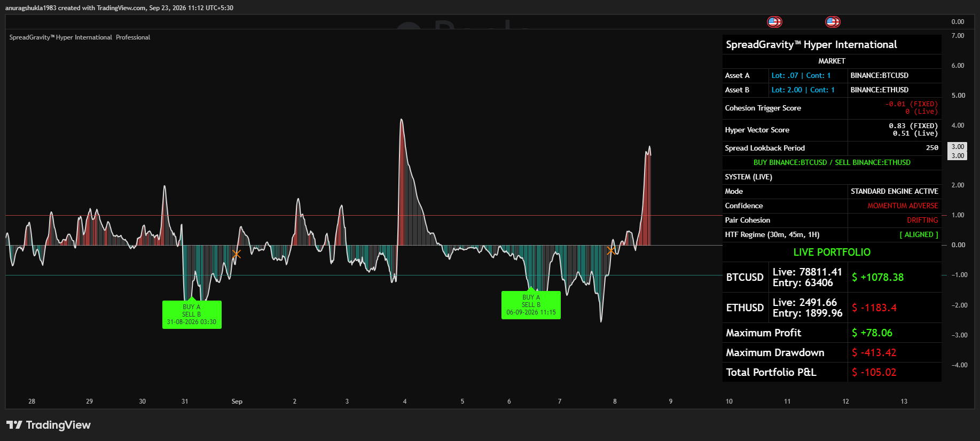
Task: Click the orange cross marker near Sep
Action: tap(236, 254)
